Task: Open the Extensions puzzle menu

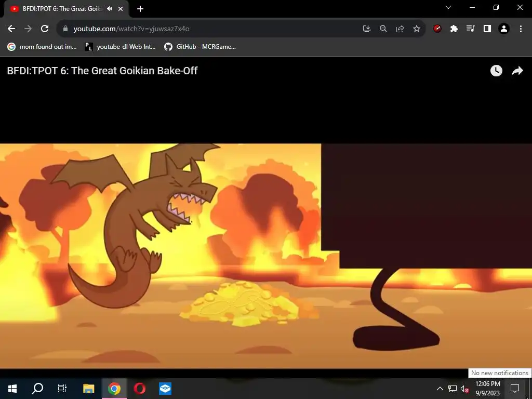Action: coord(454,29)
